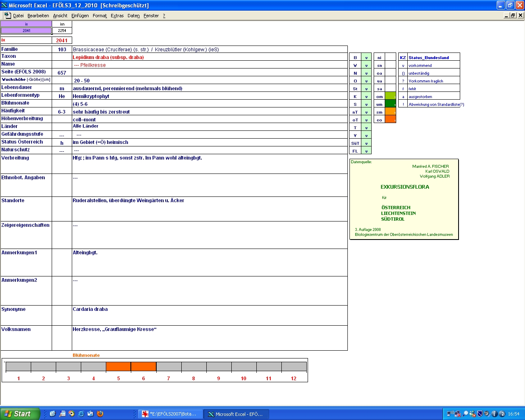Click the 'v' status cell for SüT
525x420 pixels.
pos(366,143)
